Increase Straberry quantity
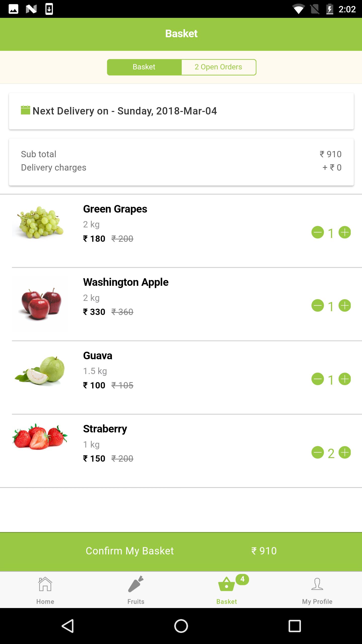Viewport: 362px width, 644px height. click(345, 453)
